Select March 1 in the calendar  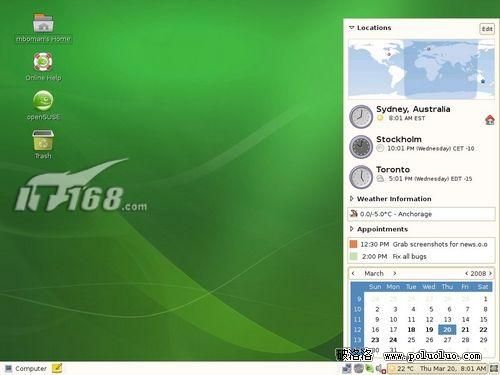tap(485, 299)
